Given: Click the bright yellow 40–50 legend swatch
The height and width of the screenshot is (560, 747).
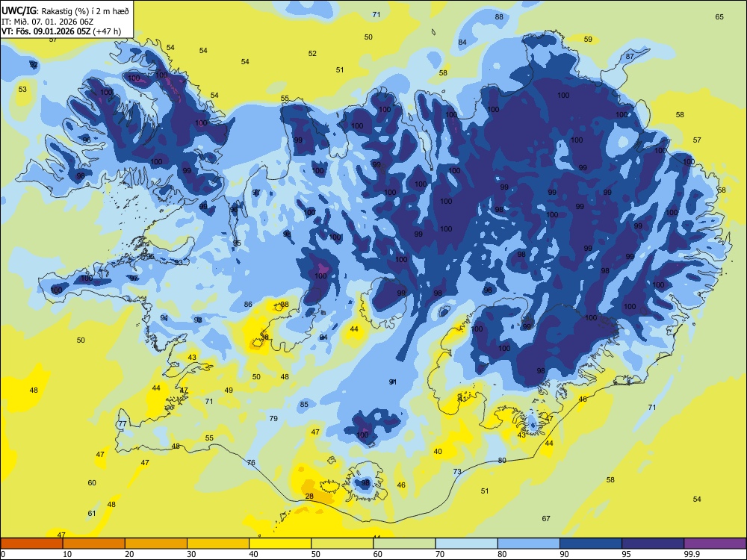Looking at the screenshot, I should [280, 544].
